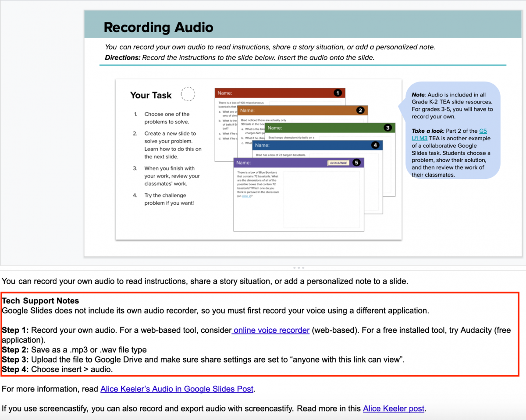Click the italic "You can record your own audio" slide subtitle
526x420 pixels.
tap(270, 47)
